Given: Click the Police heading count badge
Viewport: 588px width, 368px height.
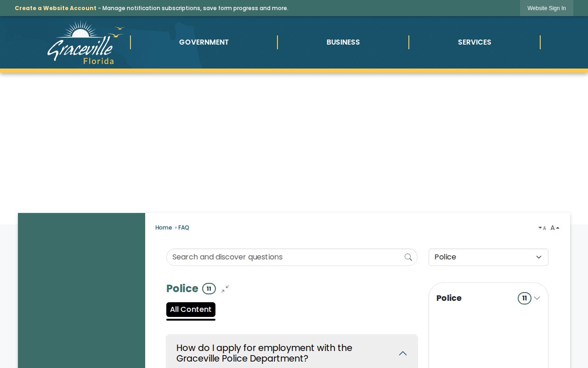Looking at the screenshot, I should point(209,289).
